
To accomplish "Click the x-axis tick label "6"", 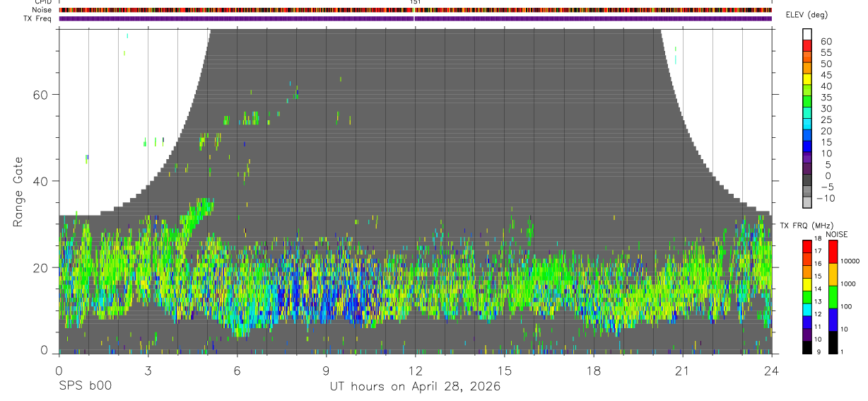I will [x=237, y=371].
